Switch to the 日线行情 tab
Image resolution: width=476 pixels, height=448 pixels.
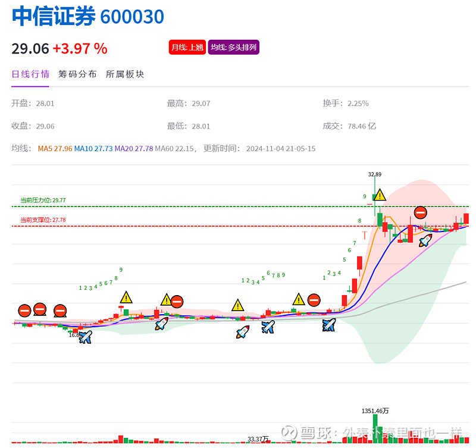point(30,74)
